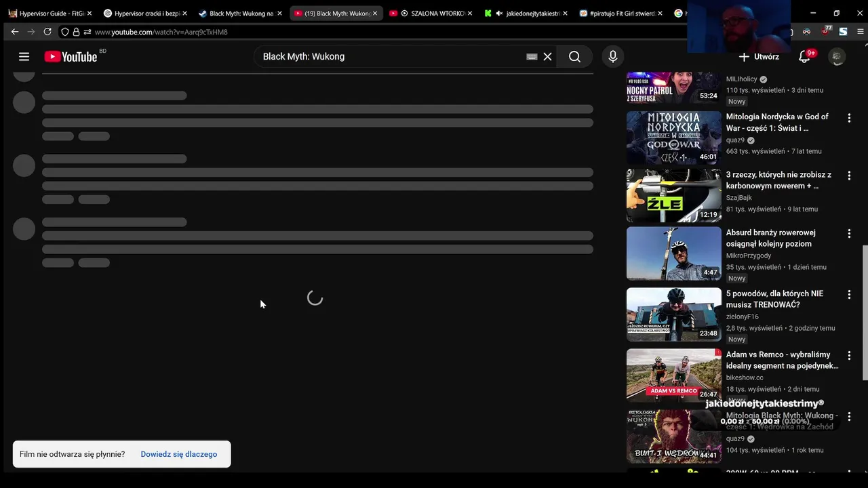Viewport: 868px width, 488px height.
Task: Open browser extension icon with 77 badge
Action: [826, 31]
